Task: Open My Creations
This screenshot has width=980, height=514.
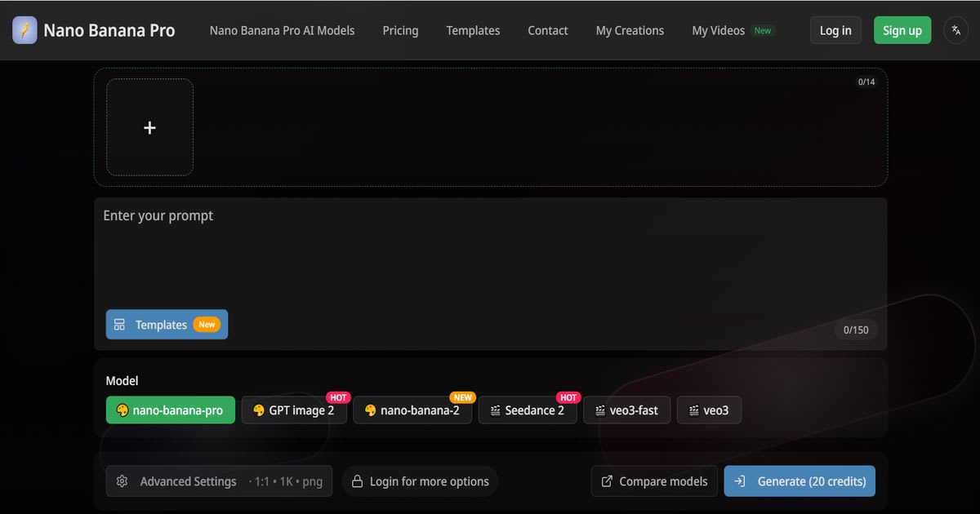Action: click(630, 30)
